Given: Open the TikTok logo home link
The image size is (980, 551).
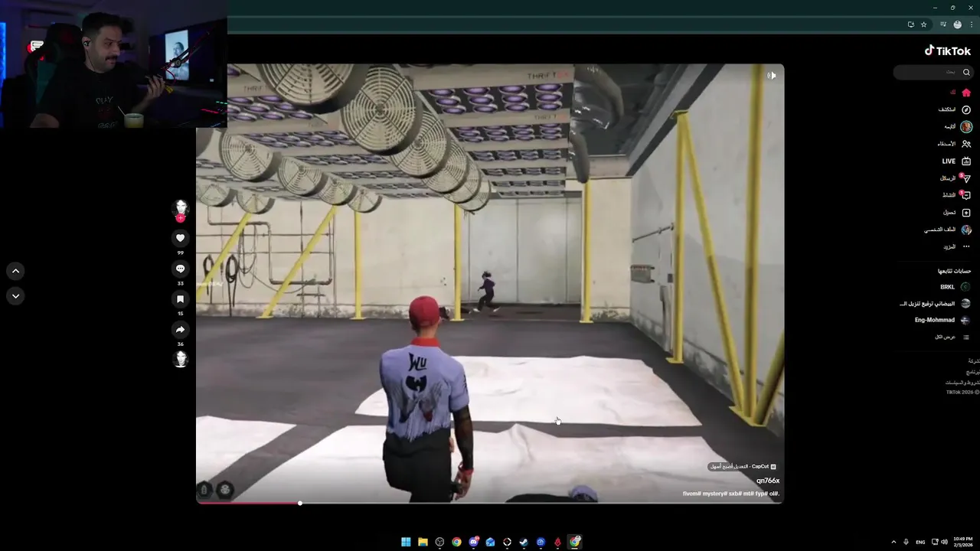Looking at the screenshot, I should [x=948, y=51].
